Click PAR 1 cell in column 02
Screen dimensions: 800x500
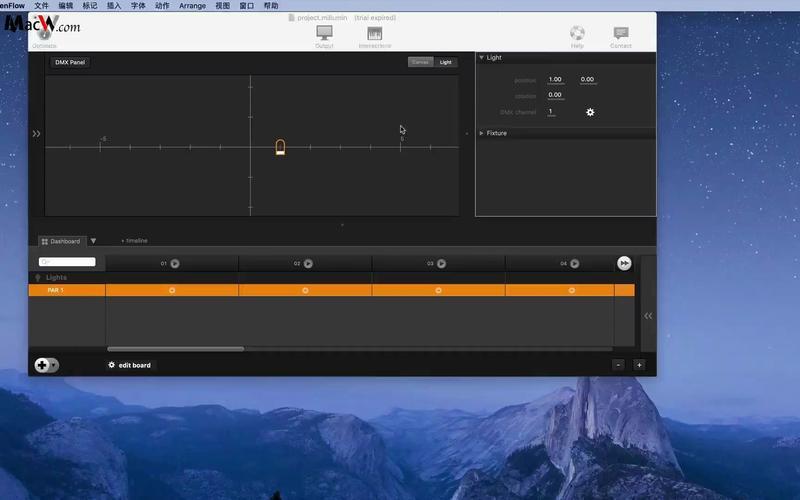click(305, 290)
